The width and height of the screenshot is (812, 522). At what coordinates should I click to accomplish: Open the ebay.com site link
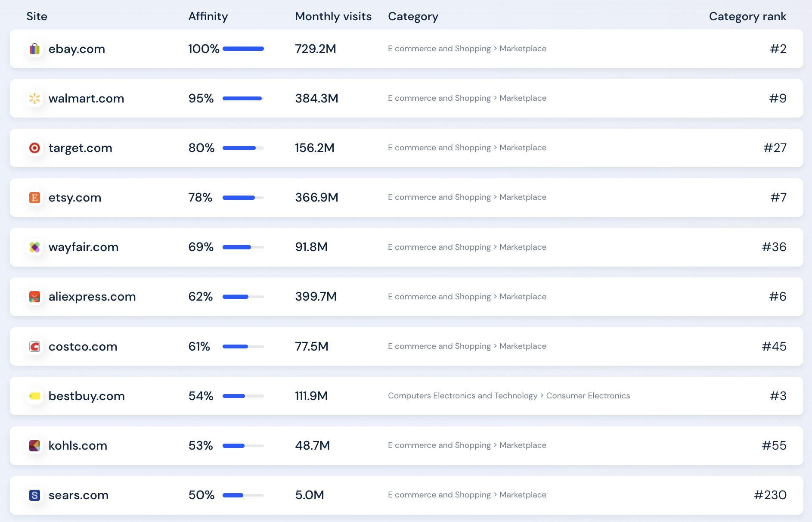click(x=77, y=49)
